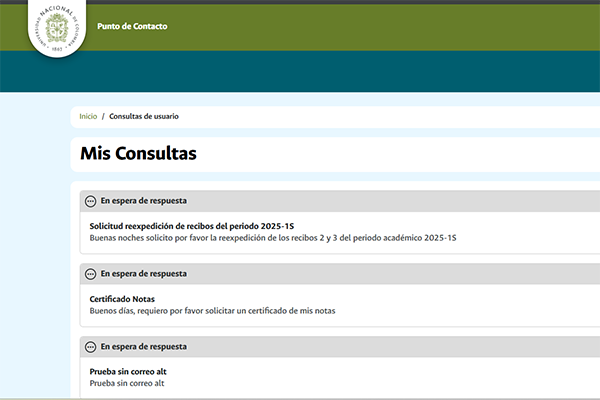Screen dimensions: 600x400
Task: Open the Punto de Contacto header link
Action: coord(132,26)
